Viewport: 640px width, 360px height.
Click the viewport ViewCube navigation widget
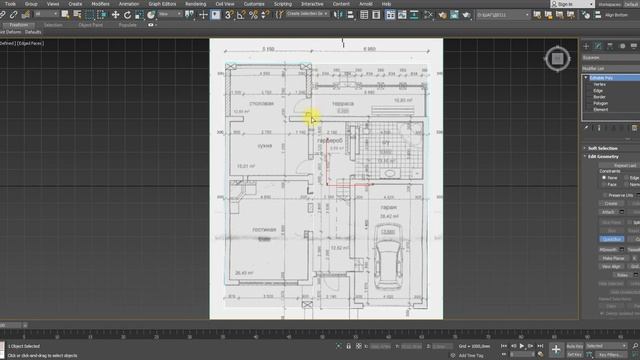pos(558,59)
